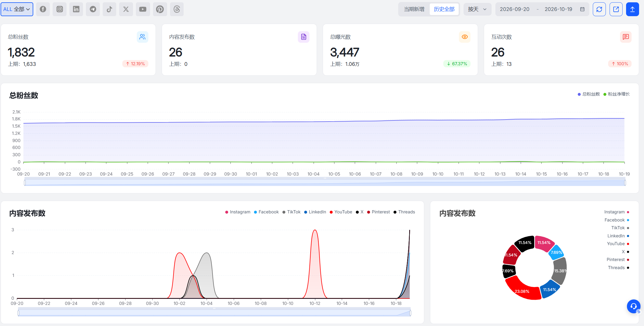
Task: Filter by LinkedIn platform icon
Action: (x=76, y=9)
